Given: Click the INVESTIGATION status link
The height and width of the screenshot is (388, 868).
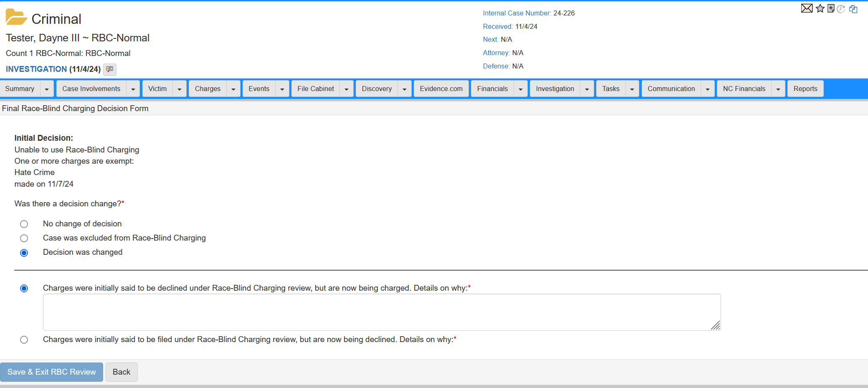Looking at the screenshot, I should point(36,69).
